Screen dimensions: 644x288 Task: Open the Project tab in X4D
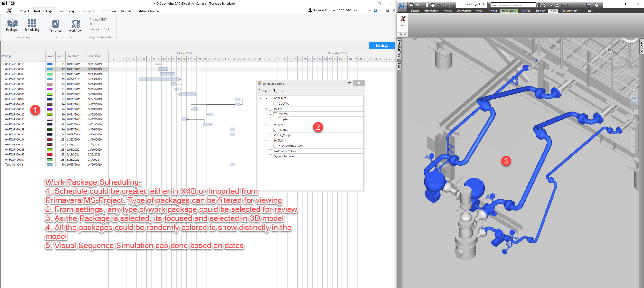tap(24, 11)
